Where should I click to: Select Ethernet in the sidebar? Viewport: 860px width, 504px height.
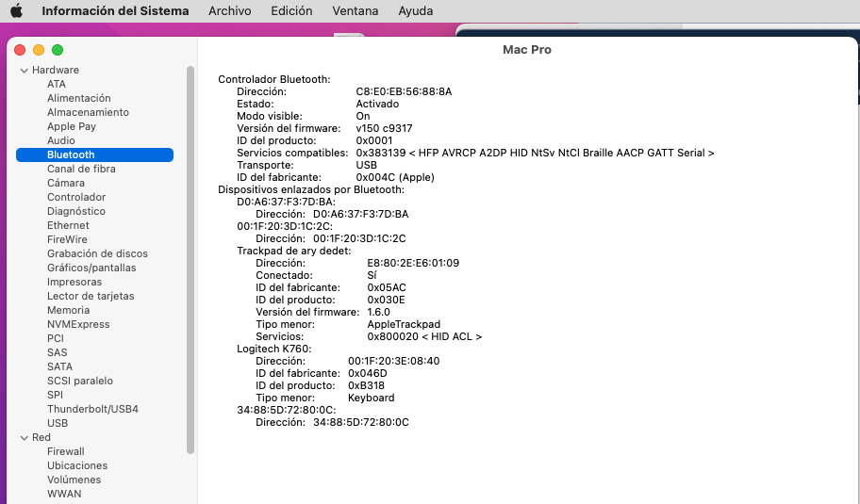click(x=68, y=226)
